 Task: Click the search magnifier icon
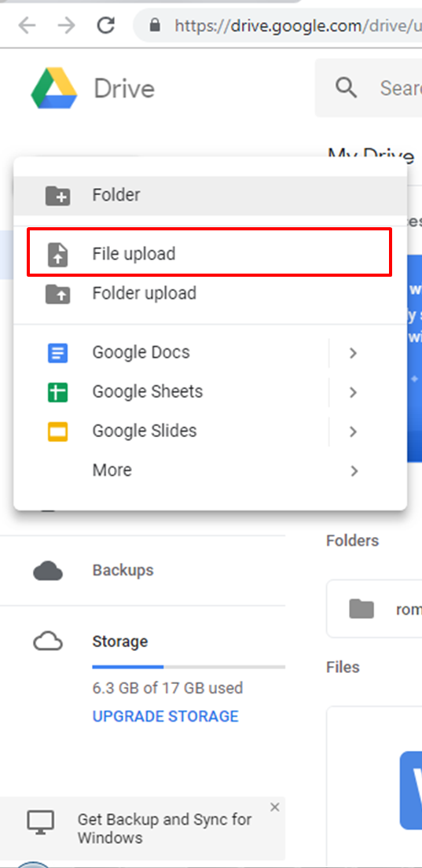pyautogui.click(x=347, y=87)
